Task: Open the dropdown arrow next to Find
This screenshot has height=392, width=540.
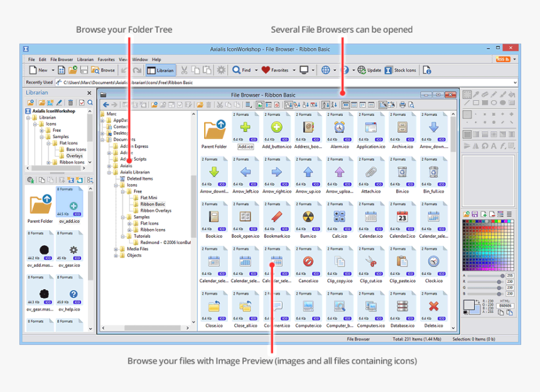Action: (256, 70)
